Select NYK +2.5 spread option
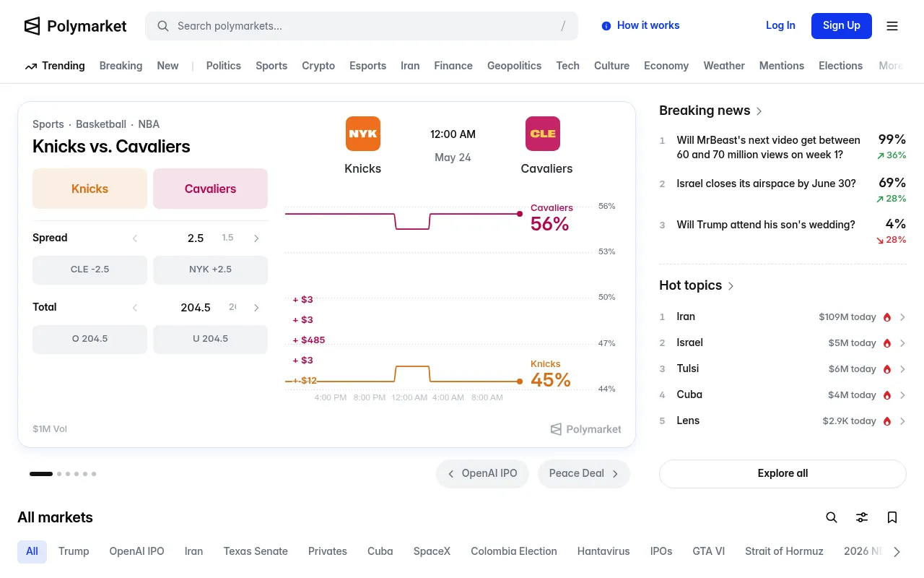 point(210,269)
